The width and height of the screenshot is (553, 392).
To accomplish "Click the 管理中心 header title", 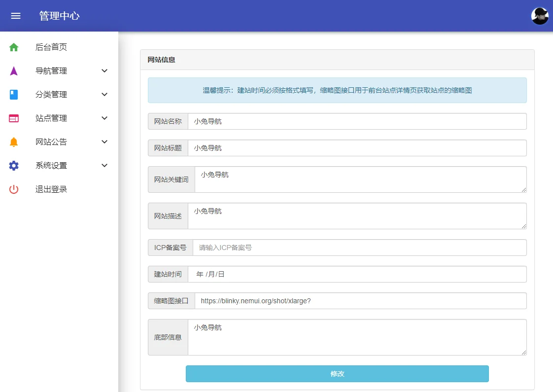I will (x=59, y=16).
